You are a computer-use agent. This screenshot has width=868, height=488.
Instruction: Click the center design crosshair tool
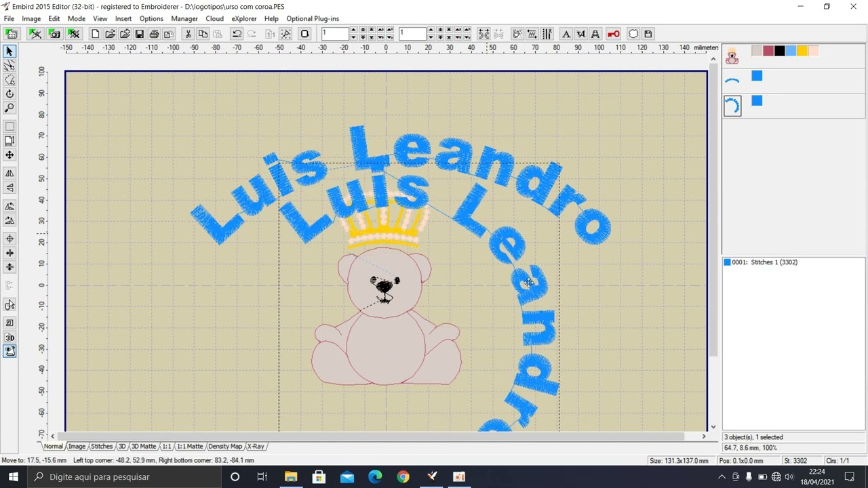tap(9, 239)
